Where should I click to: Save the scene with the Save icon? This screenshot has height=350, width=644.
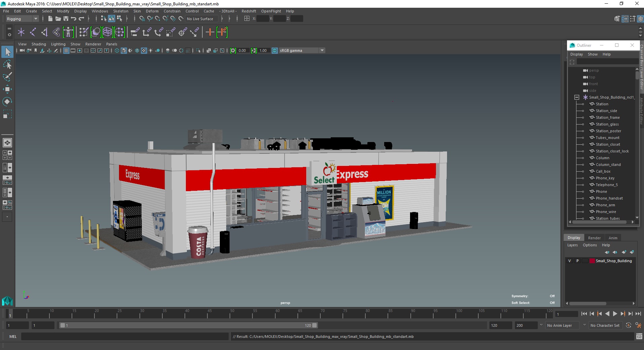tap(66, 19)
